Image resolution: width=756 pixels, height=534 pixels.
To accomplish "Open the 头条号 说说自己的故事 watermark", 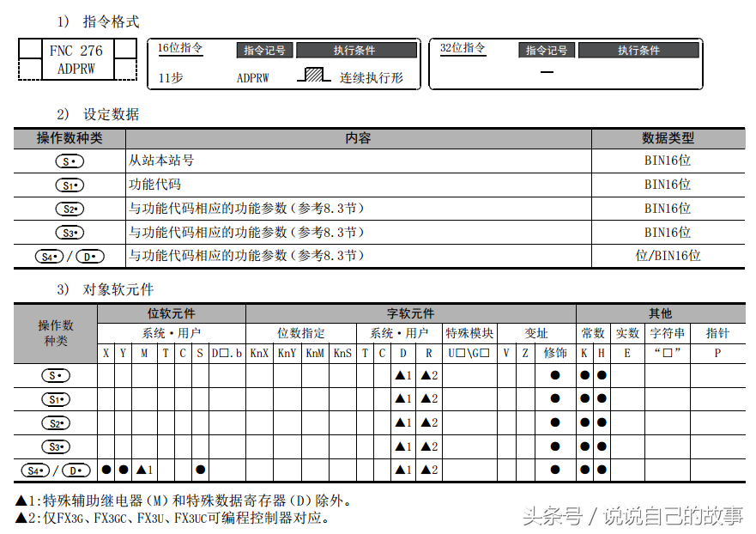I will [x=632, y=516].
